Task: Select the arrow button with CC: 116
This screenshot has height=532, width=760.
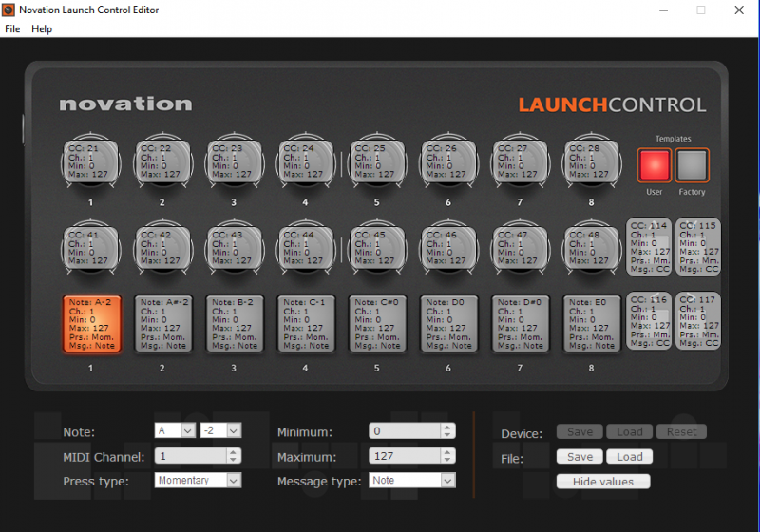Action: 649,321
